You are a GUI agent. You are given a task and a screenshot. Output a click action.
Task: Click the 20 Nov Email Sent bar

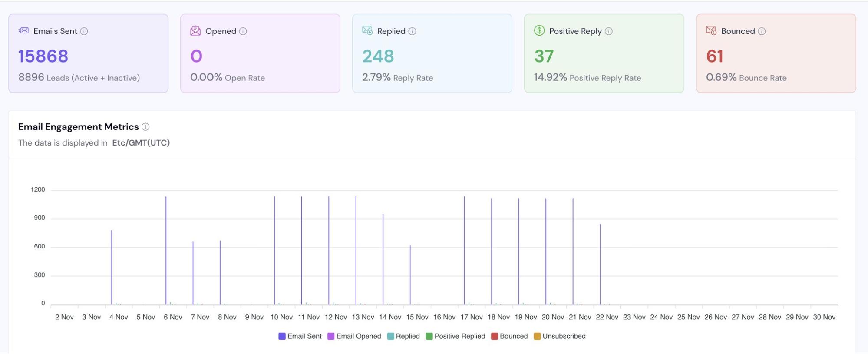tap(546, 251)
